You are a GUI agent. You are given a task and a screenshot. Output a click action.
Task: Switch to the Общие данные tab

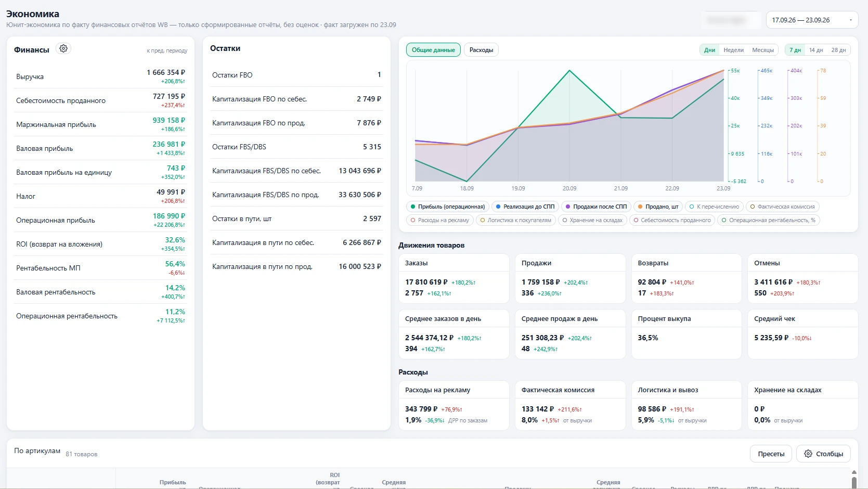click(433, 50)
